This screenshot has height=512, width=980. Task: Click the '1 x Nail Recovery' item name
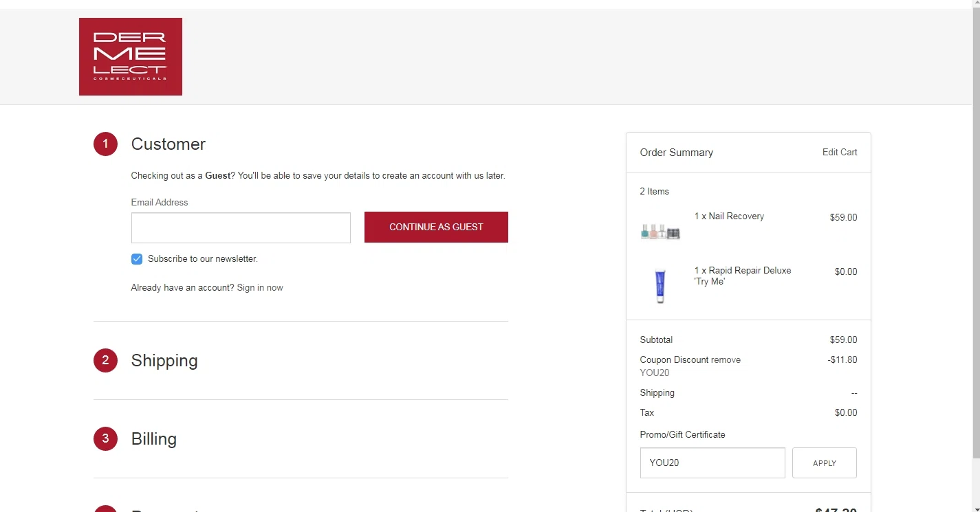click(x=729, y=216)
